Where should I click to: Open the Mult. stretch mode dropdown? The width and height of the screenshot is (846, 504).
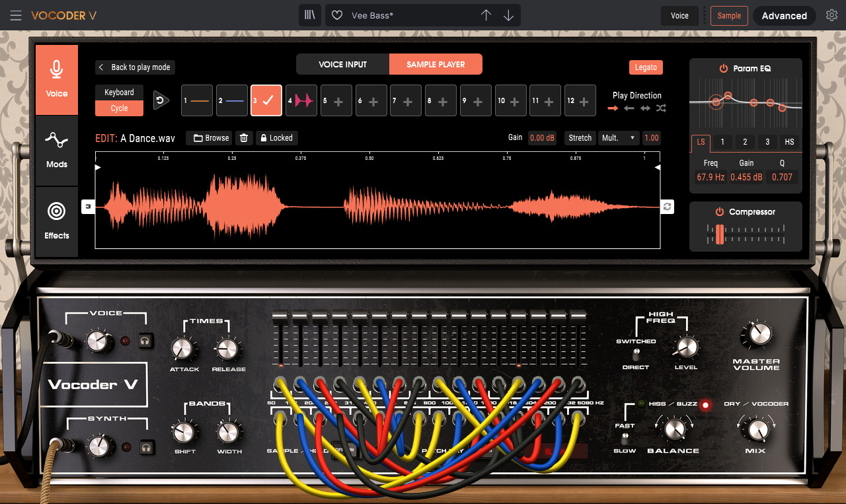coord(619,138)
